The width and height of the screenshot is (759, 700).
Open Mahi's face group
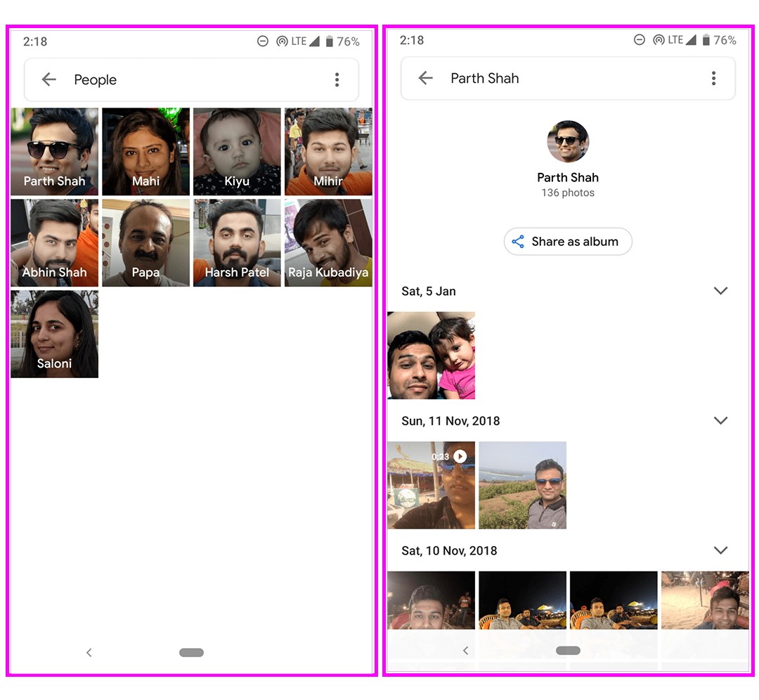[x=145, y=151]
